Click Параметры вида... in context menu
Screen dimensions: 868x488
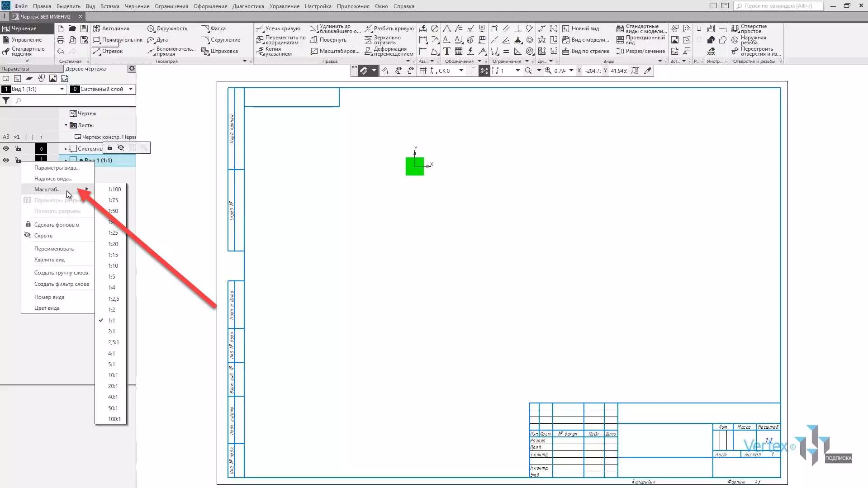[x=57, y=168]
